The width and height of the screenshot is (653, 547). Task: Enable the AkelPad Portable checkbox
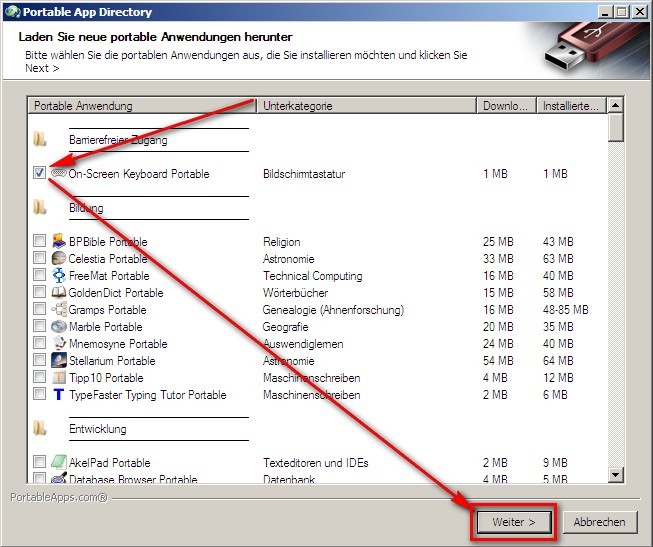(40, 462)
